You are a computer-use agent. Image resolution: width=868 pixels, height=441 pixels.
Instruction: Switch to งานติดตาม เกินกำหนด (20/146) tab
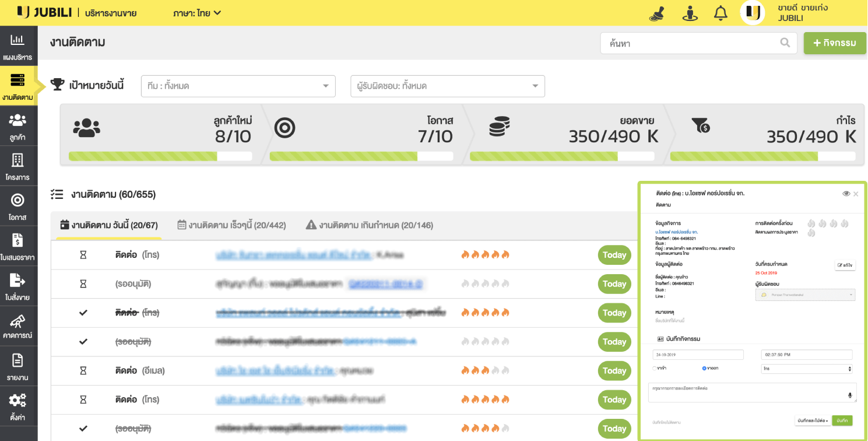370,225
